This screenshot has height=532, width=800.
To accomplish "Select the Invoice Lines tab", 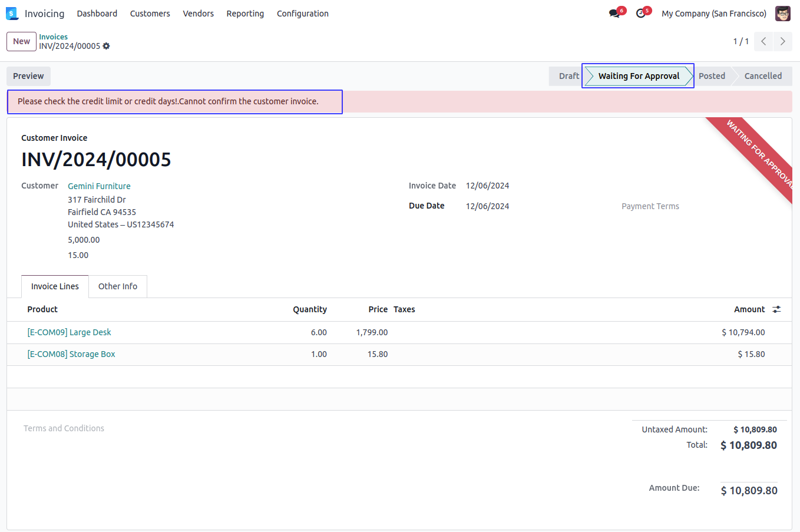I will 55,286.
